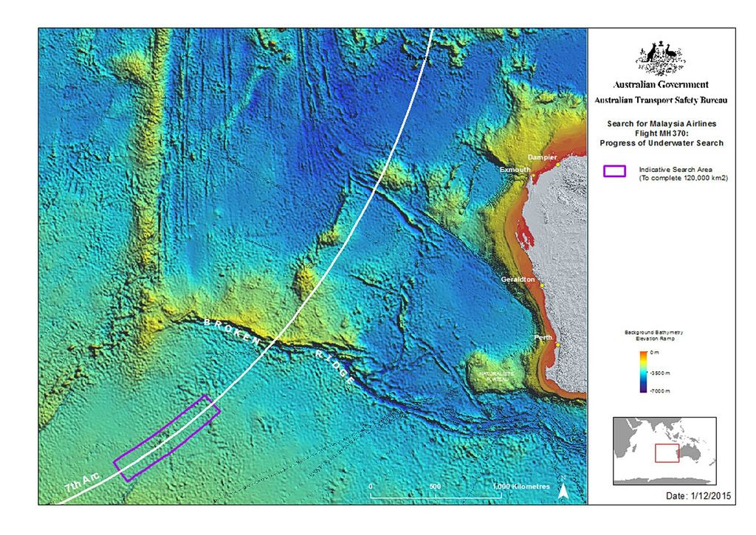Open the inset world locator map

click(664, 451)
